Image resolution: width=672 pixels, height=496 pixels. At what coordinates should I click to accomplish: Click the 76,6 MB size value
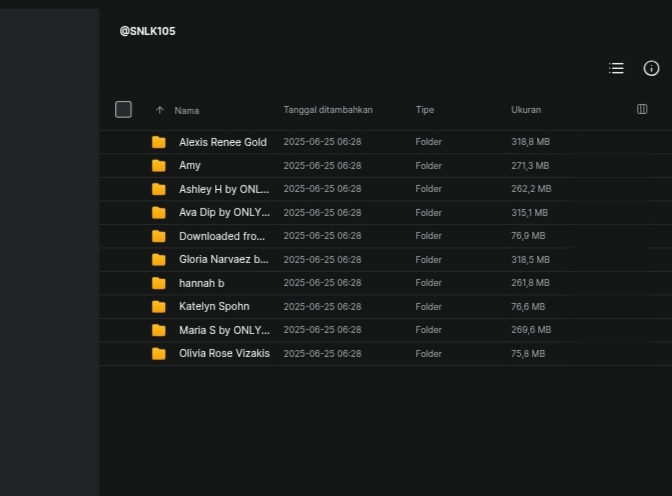pyautogui.click(x=528, y=307)
